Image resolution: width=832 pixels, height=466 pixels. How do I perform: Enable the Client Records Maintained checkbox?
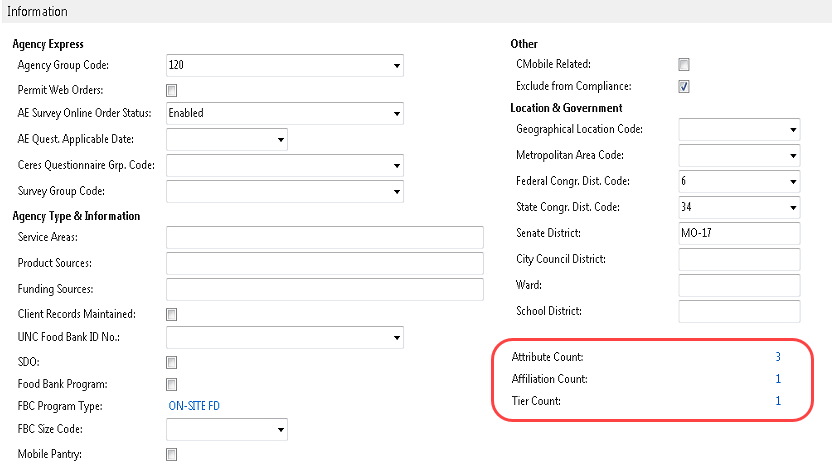(171, 314)
